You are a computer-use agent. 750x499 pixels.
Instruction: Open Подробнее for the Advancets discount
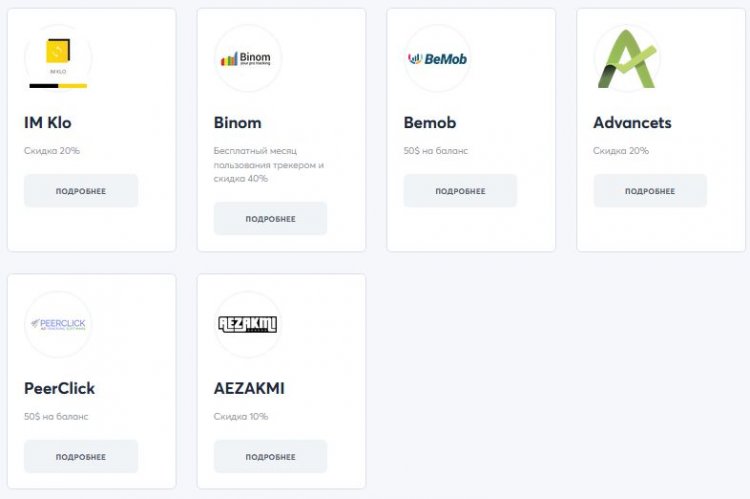click(x=650, y=191)
